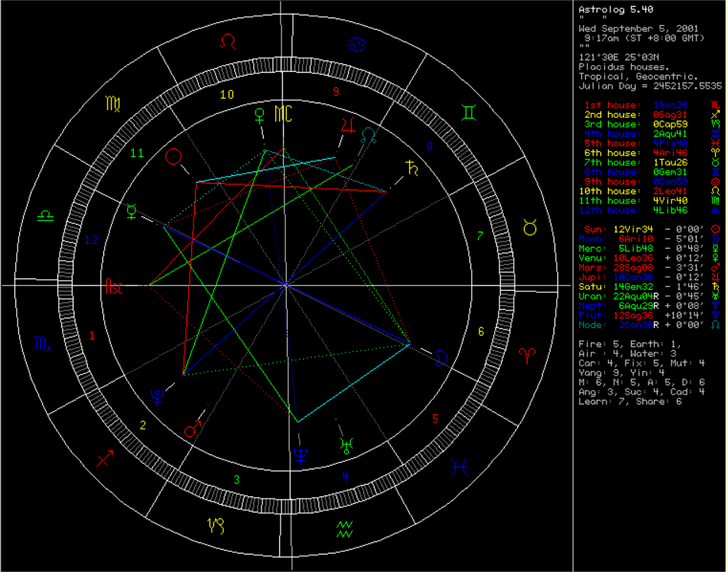Click the Uranus glyph in the chart wheel
This screenshot has width=728, height=572.
[x=346, y=445]
